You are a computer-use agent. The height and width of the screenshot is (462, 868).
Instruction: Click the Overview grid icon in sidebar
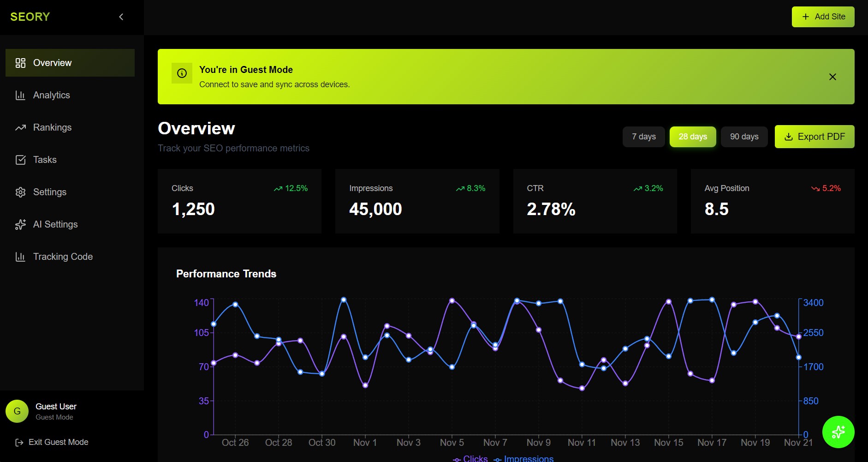[20, 63]
